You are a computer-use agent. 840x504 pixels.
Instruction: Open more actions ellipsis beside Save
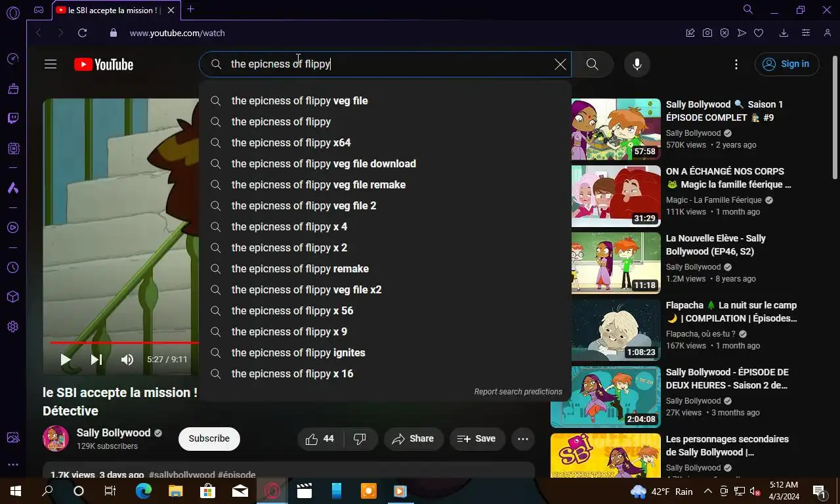point(523,439)
